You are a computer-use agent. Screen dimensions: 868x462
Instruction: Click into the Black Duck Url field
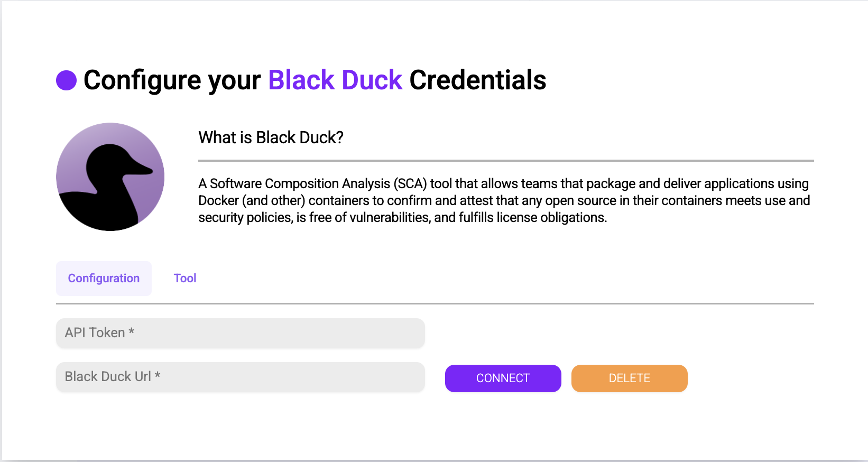[x=240, y=377]
